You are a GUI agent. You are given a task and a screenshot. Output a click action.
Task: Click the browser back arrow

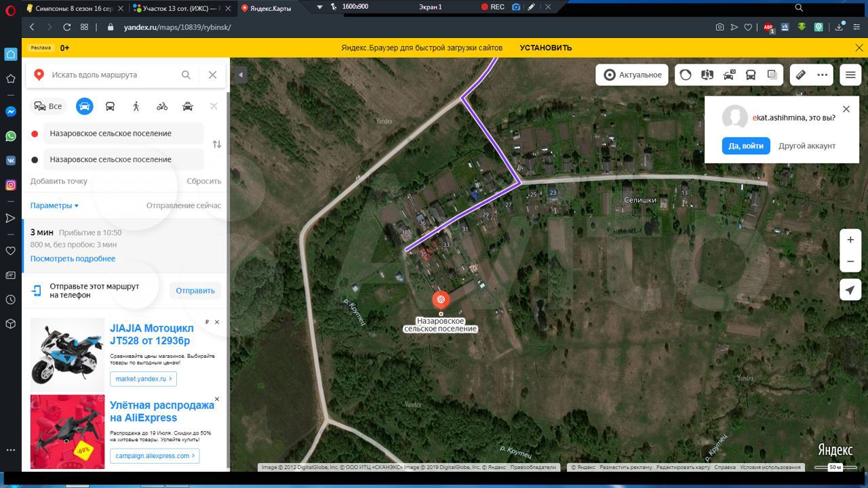pos(32,27)
